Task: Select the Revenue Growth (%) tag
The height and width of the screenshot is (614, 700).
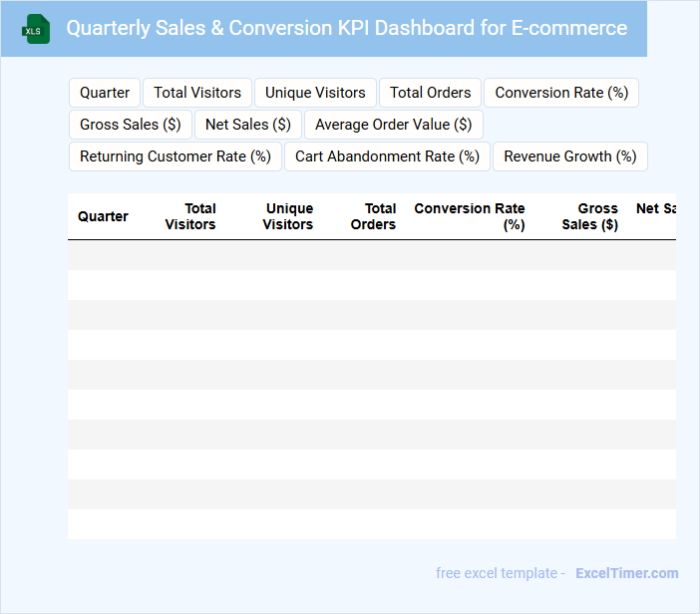Action: point(570,156)
